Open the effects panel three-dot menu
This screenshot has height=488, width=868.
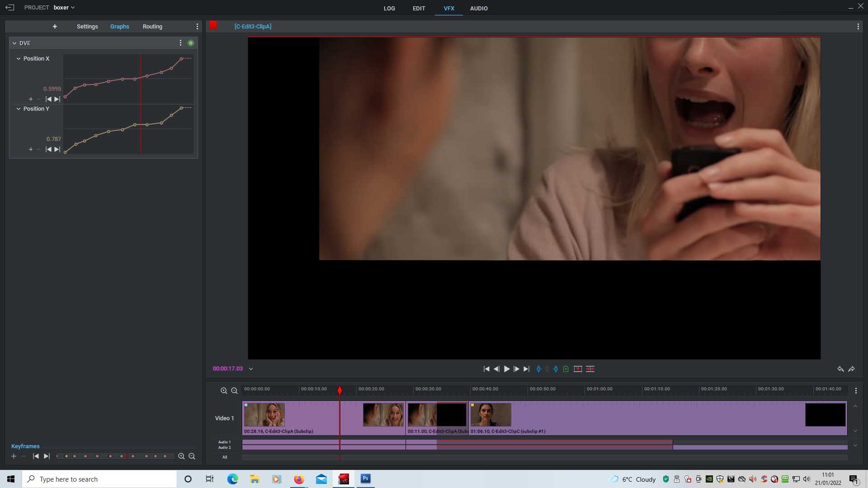pyautogui.click(x=197, y=27)
